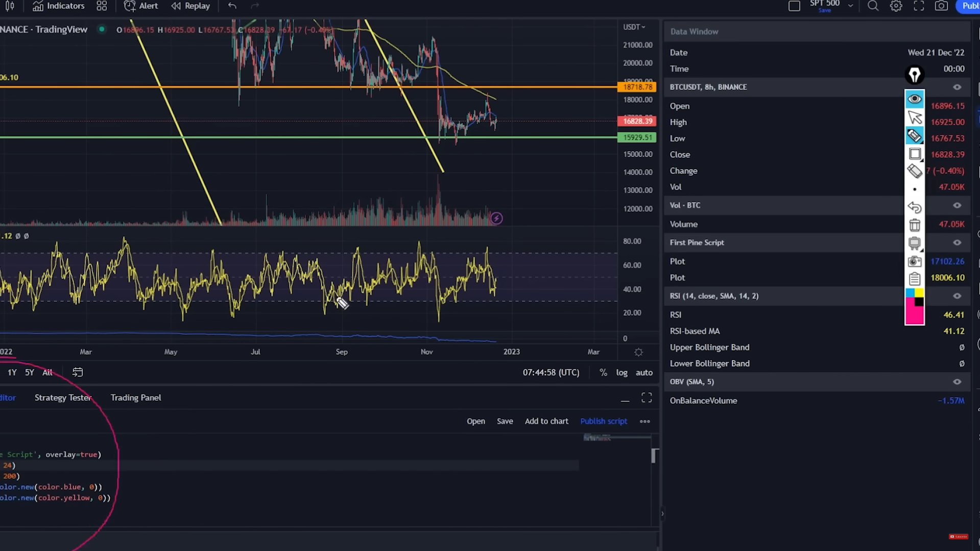Click the Pine editor vertical scrollbar
The image size is (980, 551).
coord(654,456)
